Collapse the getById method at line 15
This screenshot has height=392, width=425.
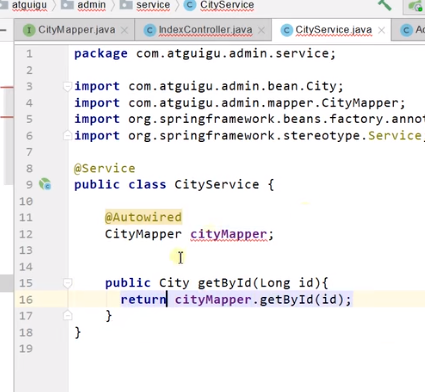(67, 283)
